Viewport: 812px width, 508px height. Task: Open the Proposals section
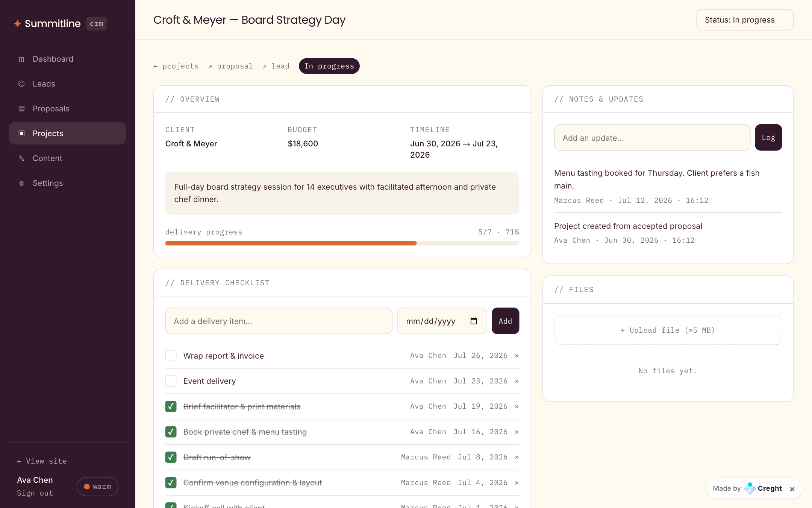pyautogui.click(x=68, y=108)
